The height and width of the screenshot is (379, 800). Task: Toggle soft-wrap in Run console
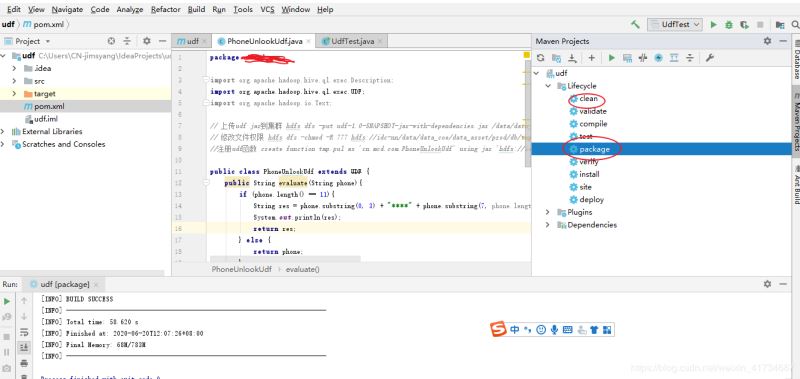click(x=24, y=333)
